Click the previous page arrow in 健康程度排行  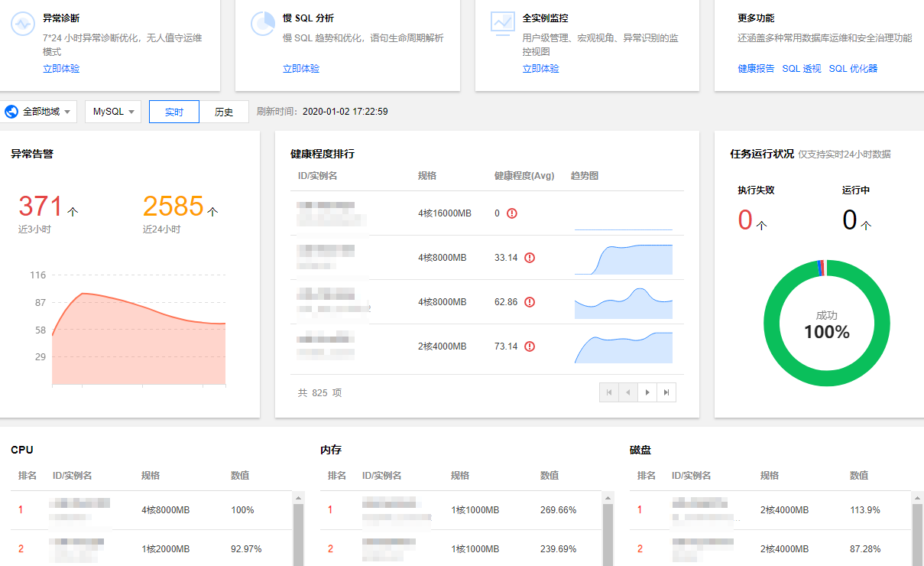tap(628, 392)
